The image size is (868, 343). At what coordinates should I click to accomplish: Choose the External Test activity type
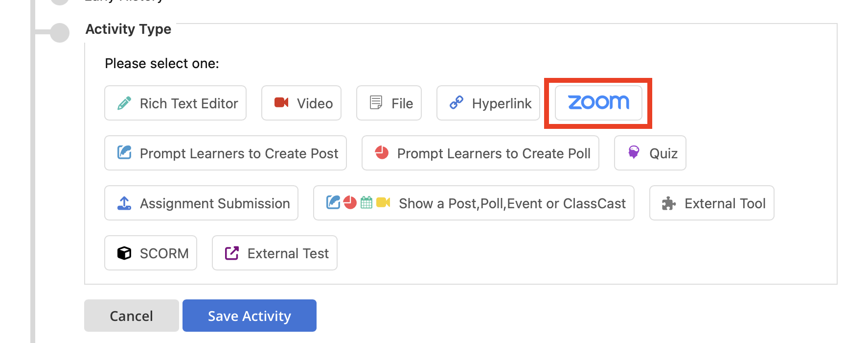click(274, 253)
